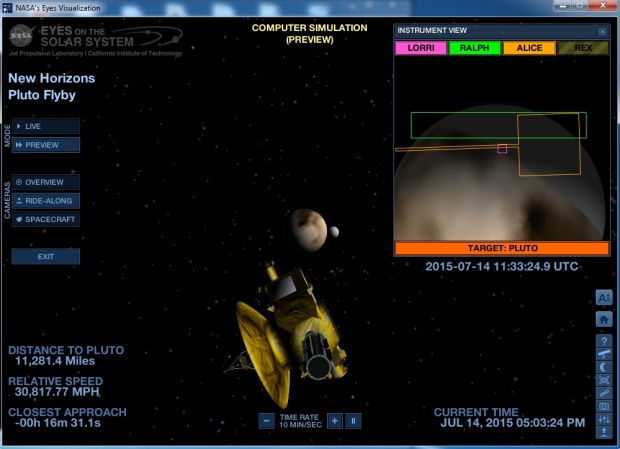Switch to LIVE mode
This screenshot has width=620, height=449.
pyautogui.click(x=45, y=126)
